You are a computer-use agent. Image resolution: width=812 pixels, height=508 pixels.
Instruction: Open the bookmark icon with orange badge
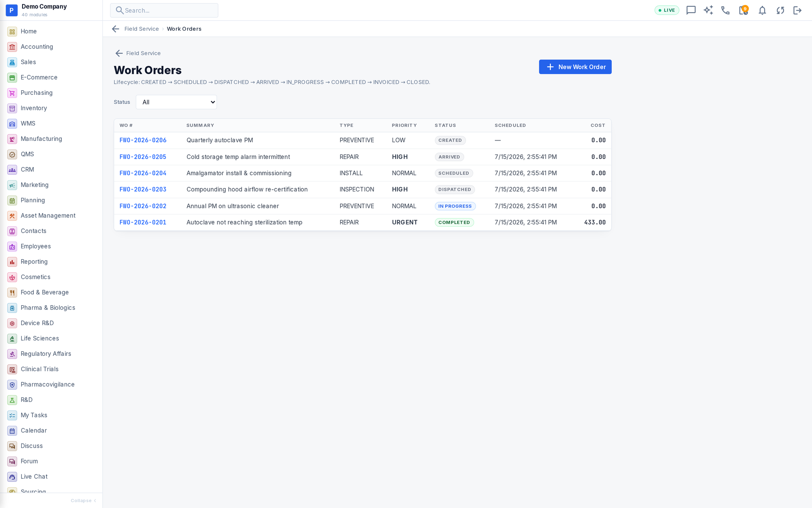(743, 10)
